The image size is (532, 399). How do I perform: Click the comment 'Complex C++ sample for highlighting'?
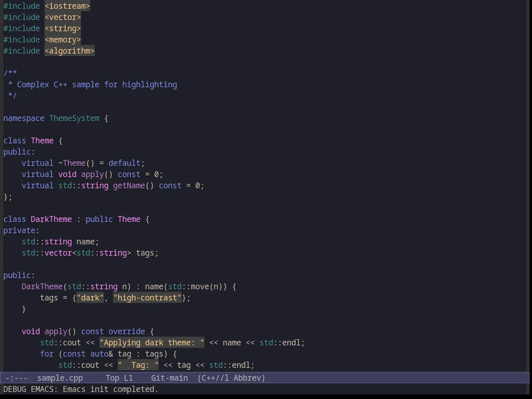97,84
